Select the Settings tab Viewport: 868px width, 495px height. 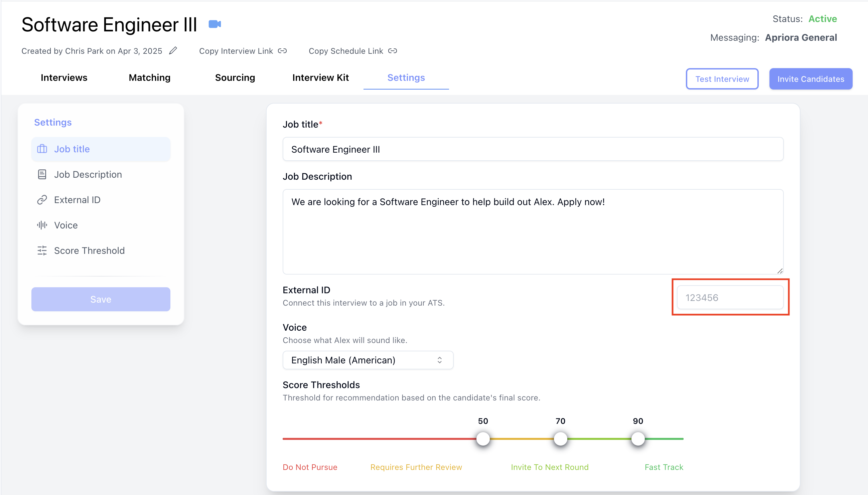(406, 77)
